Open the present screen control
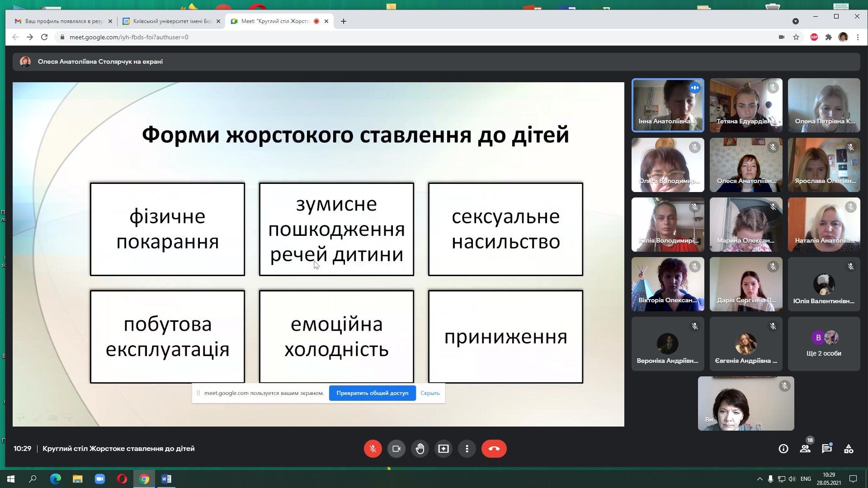 [443, 449]
